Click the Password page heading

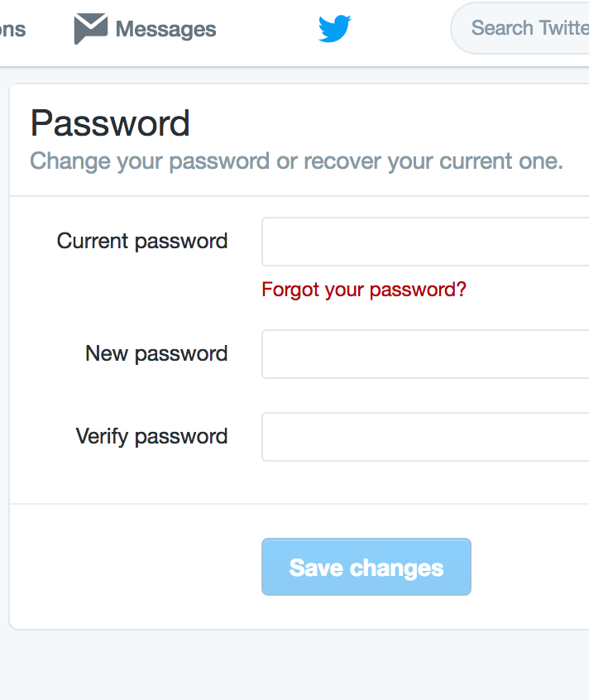click(x=110, y=123)
